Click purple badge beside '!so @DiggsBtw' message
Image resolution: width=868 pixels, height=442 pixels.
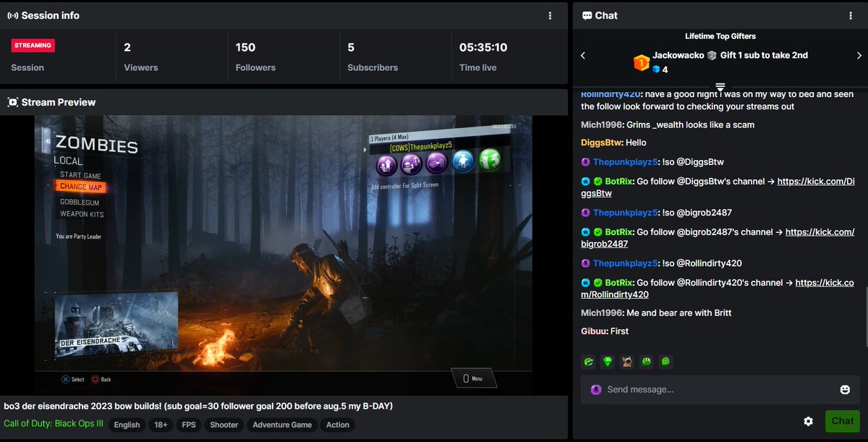(x=586, y=162)
